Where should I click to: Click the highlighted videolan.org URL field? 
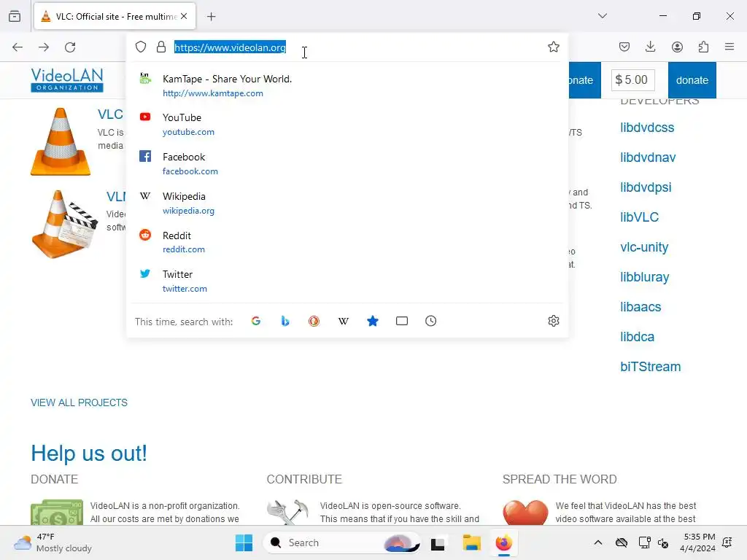[230, 47]
